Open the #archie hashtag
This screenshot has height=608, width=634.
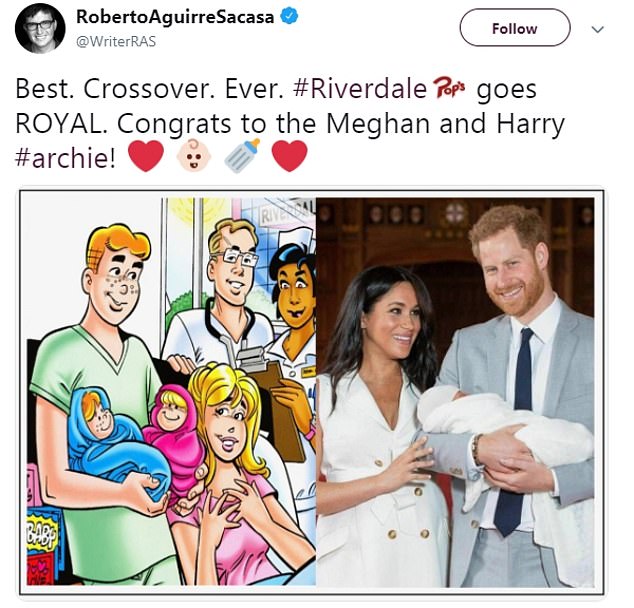65,158
